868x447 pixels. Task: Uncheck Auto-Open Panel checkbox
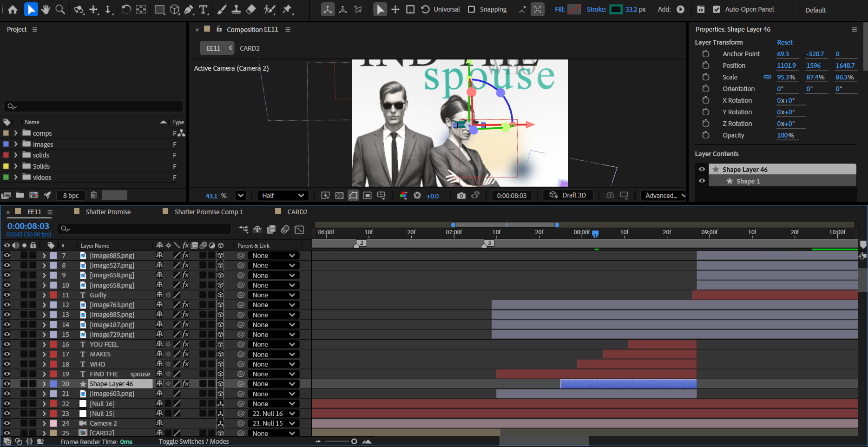(717, 9)
